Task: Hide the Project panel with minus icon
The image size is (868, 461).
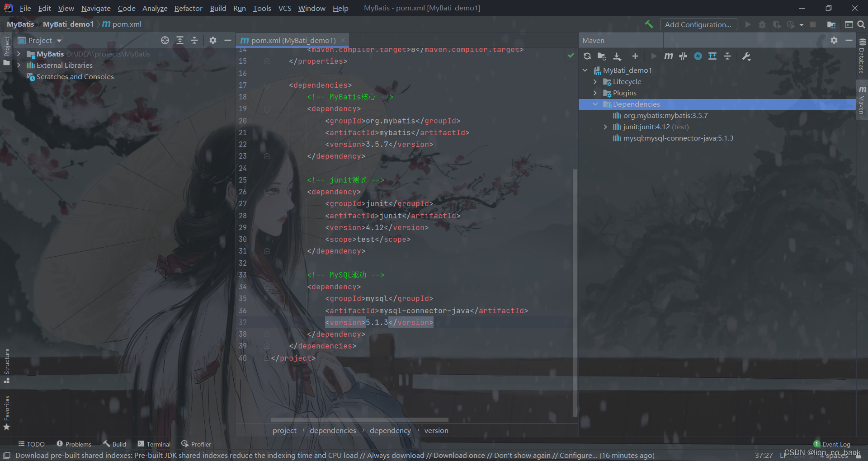Action: [228, 40]
